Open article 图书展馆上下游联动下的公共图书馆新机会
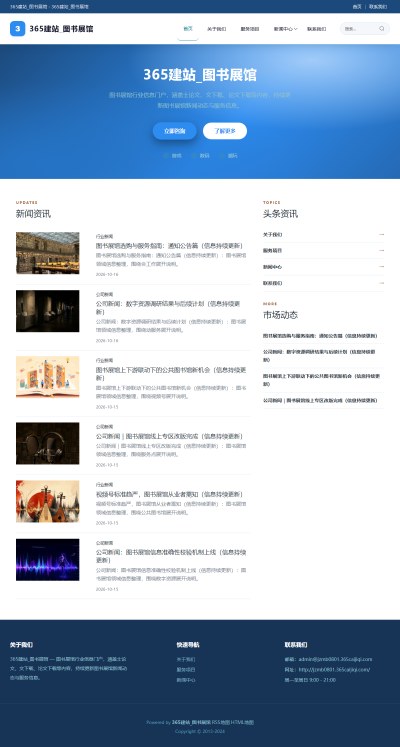This screenshot has height=747, width=400. point(170,374)
